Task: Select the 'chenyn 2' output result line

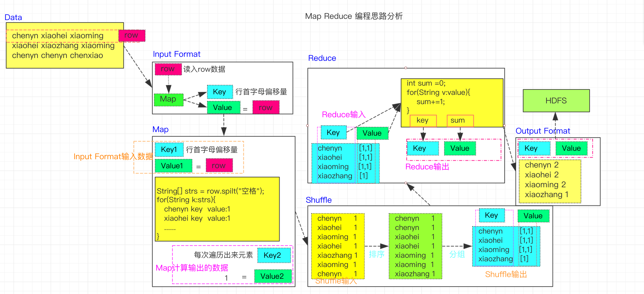Action: [x=542, y=165]
